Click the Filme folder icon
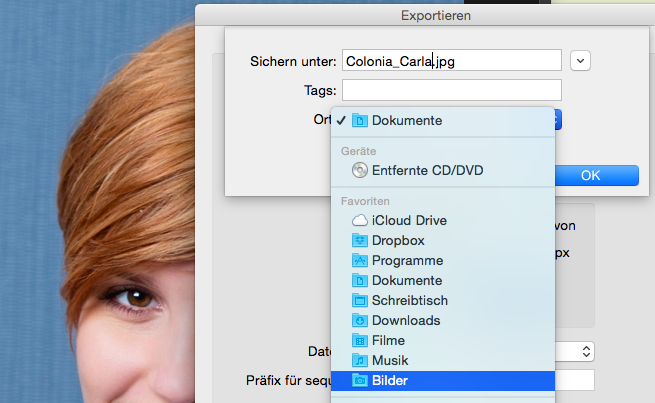Screen dimensions: 655x403 (x=360, y=340)
